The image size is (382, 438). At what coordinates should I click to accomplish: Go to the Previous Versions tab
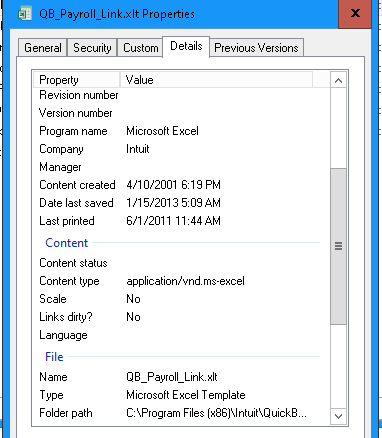[x=256, y=48]
